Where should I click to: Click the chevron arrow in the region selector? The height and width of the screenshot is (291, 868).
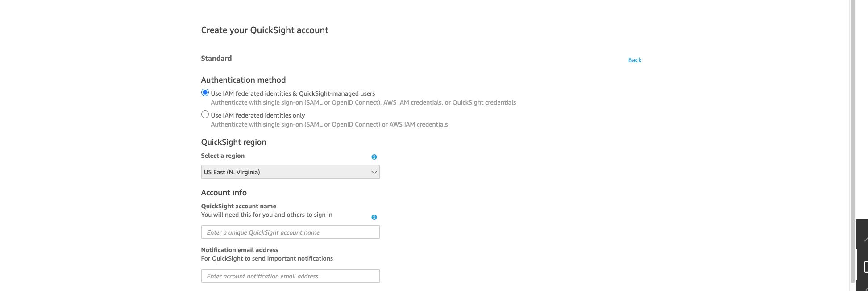374,172
